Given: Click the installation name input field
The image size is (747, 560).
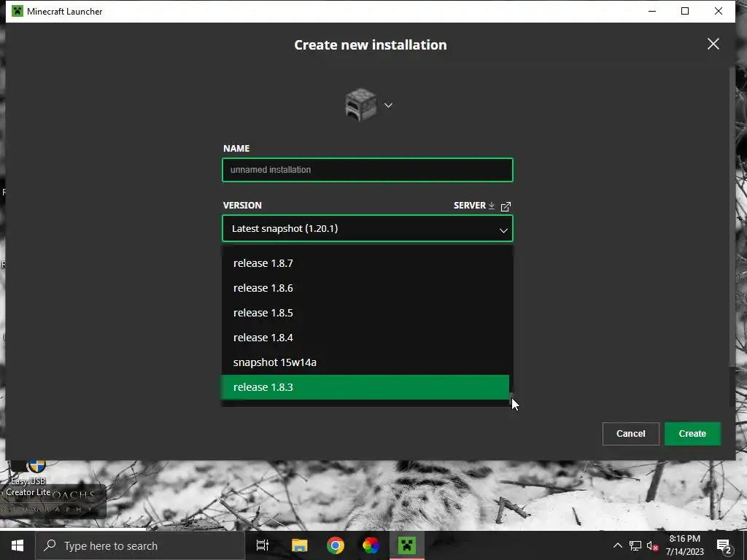Looking at the screenshot, I should 368,170.
